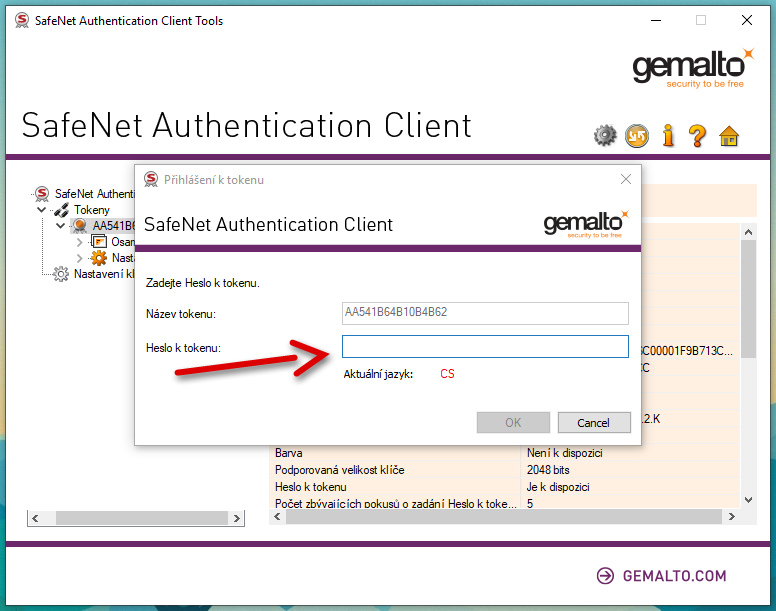This screenshot has width=776, height=611.
Task: Expand the Nast tree branch
Action: [79, 258]
